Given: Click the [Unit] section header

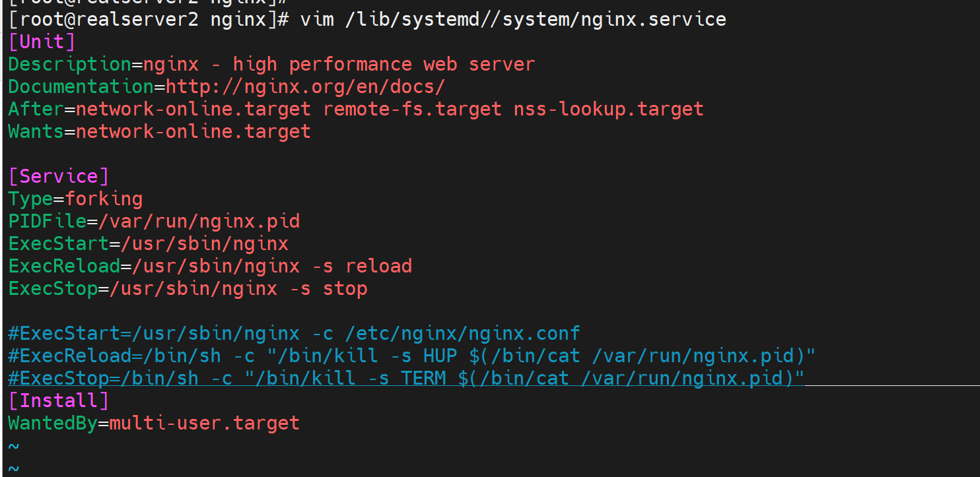Looking at the screenshot, I should (42, 42).
